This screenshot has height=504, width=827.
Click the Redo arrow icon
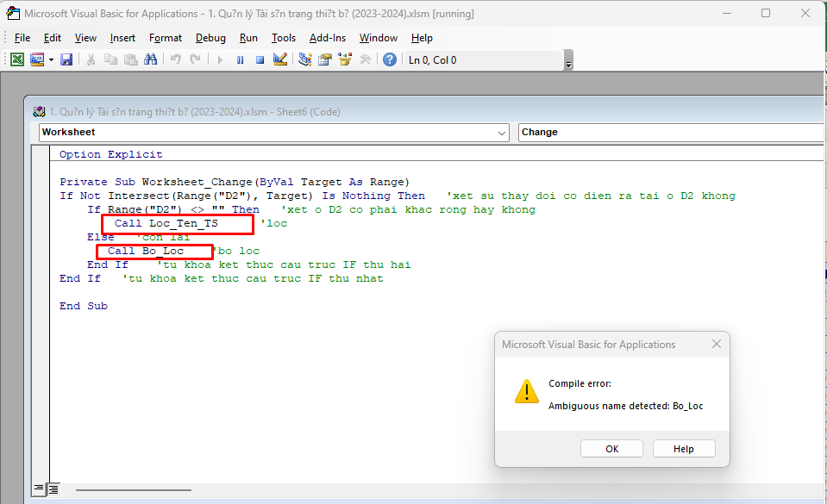pyautogui.click(x=195, y=59)
